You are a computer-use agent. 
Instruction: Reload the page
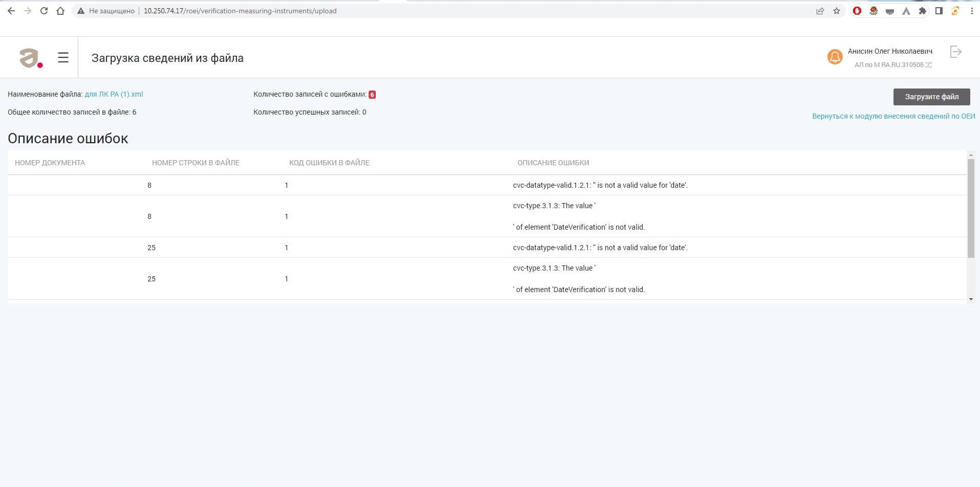44,11
